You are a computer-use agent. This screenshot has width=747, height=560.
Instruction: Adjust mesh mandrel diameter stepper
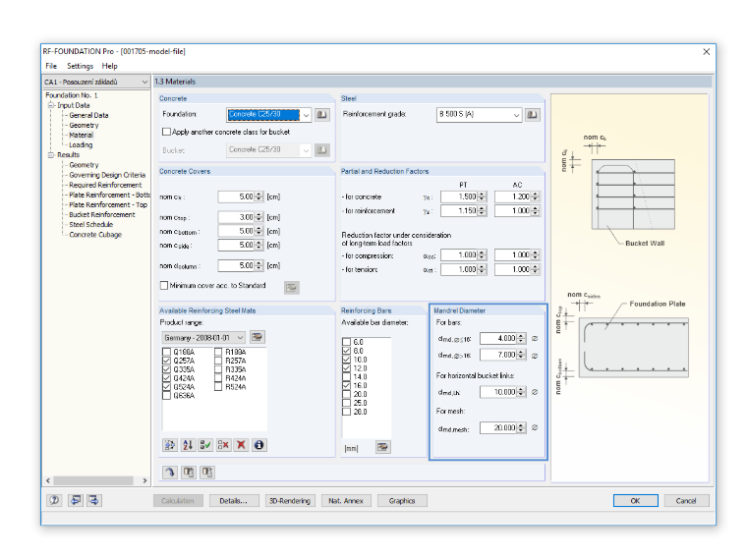coord(521,427)
